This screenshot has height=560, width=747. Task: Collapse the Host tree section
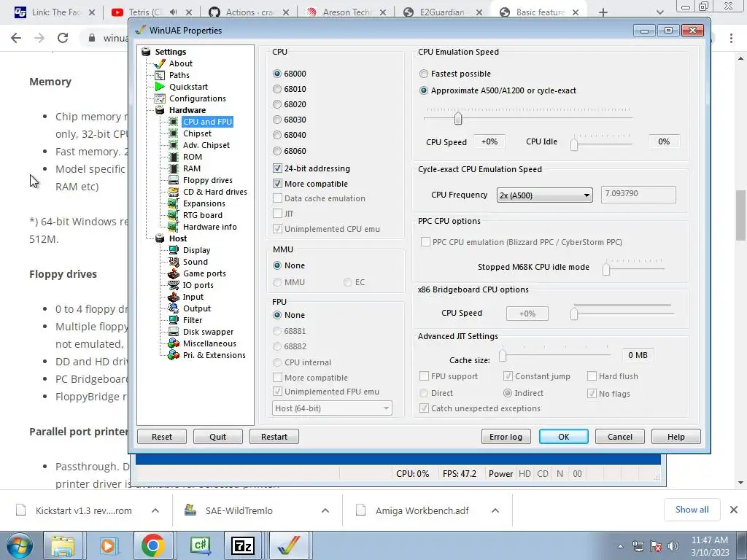[x=160, y=238]
